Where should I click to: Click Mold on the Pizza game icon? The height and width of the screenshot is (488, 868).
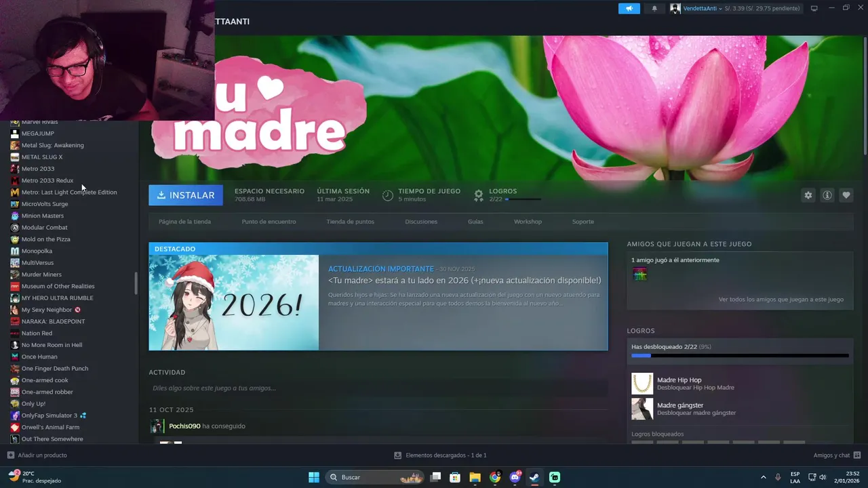point(15,239)
